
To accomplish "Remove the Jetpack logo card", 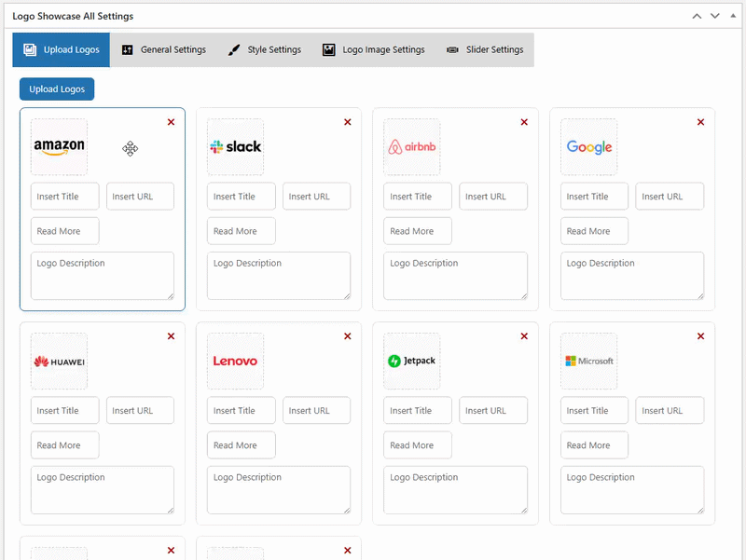I will [524, 336].
